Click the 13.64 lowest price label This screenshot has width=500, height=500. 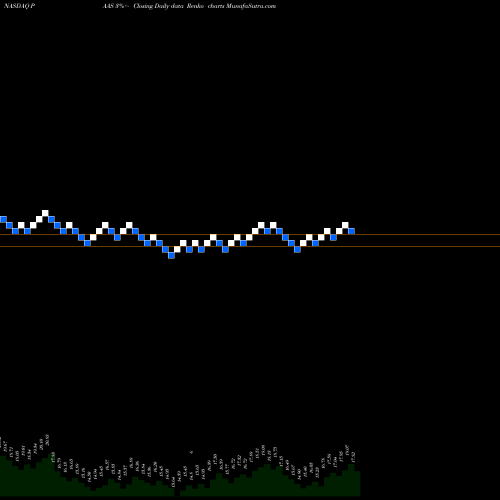pyautogui.click(x=173, y=482)
